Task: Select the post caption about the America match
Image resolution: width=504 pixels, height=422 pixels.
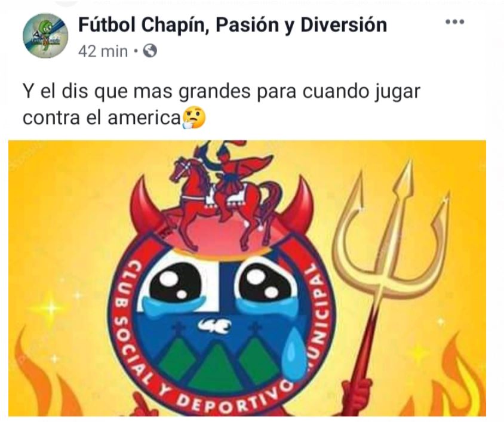Action: (221, 104)
